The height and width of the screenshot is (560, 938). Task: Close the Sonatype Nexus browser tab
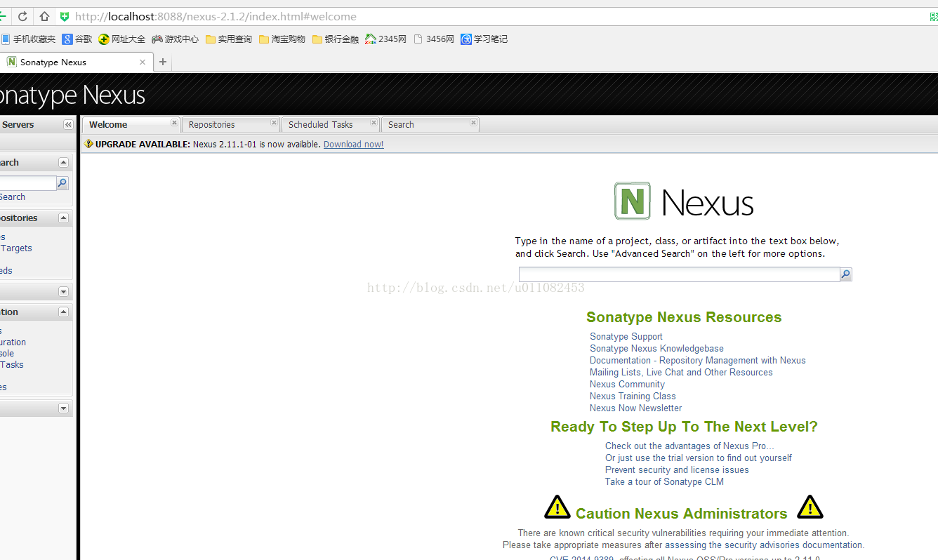[143, 62]
